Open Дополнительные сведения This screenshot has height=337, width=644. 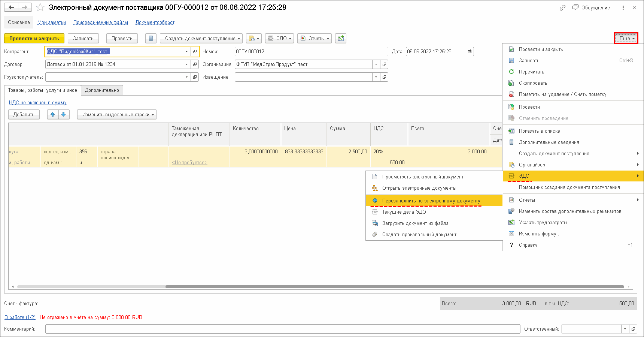coord(572,142)
